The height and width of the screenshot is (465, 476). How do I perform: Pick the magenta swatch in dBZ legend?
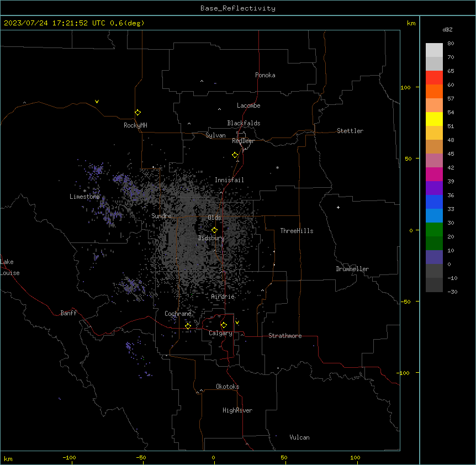[434, 174]
